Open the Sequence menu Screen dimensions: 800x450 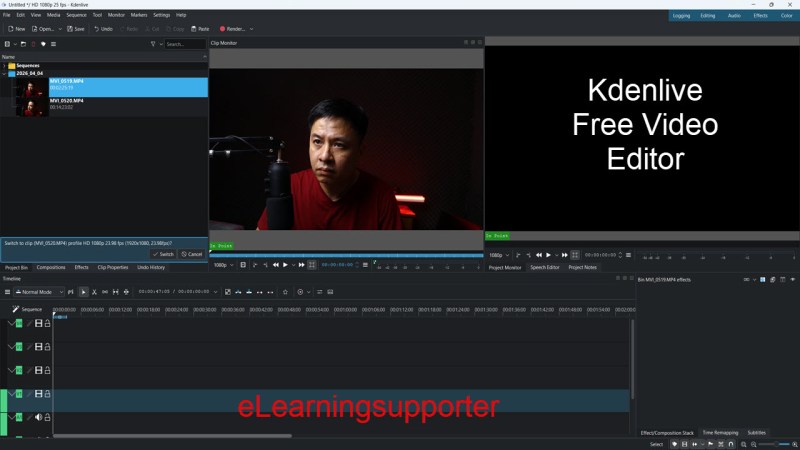77,15
